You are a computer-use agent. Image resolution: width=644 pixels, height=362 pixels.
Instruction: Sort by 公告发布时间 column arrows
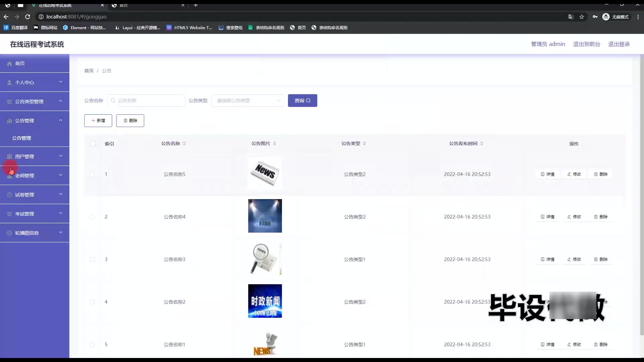[482, 143]
